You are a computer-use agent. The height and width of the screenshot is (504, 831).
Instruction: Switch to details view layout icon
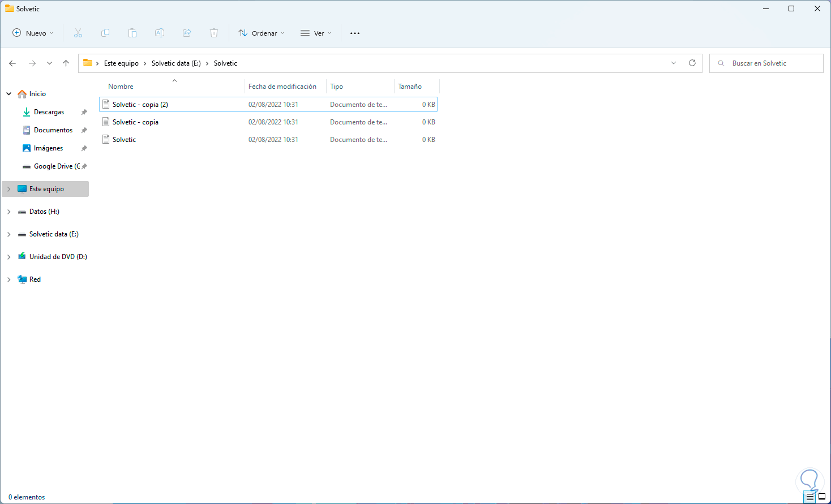coord(810,497)
